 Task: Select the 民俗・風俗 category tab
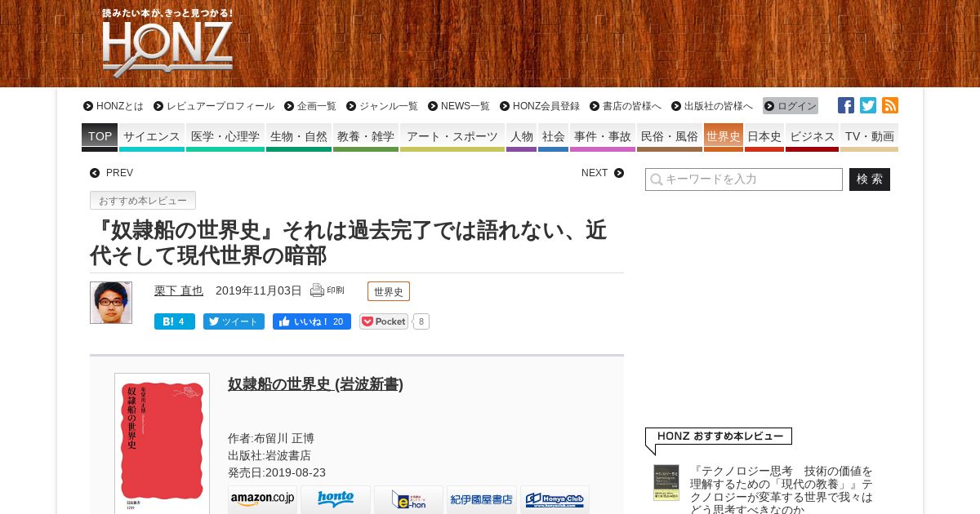coord(670,137)
